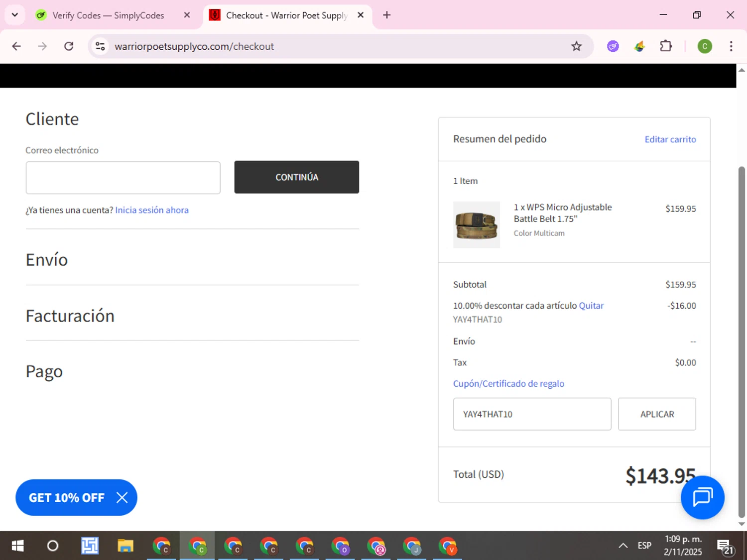
Task: Open Chrome taskbar icon with purple O badge
Action: (x=341, y=546)
